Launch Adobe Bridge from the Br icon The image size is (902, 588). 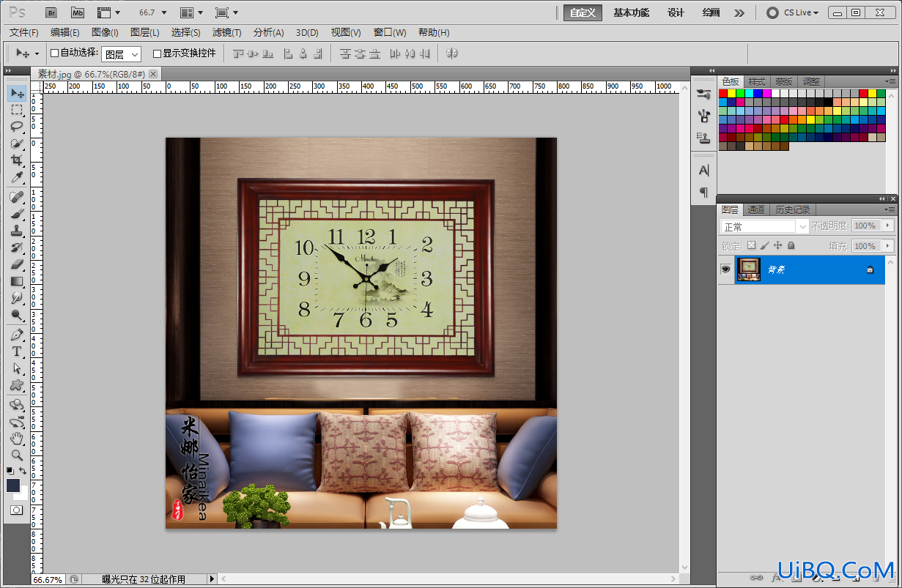[x=51, y=12]
